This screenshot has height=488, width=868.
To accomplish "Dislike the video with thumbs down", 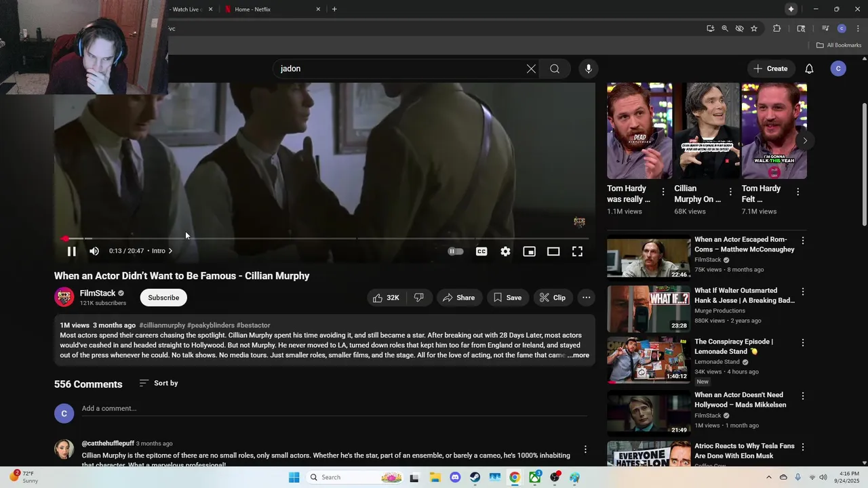I will (x=419, y=298).
